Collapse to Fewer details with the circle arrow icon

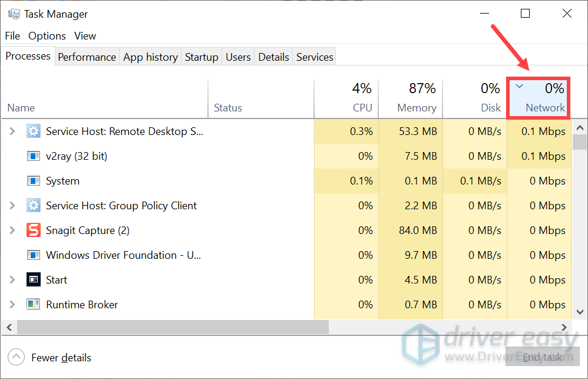pos(16,357)
